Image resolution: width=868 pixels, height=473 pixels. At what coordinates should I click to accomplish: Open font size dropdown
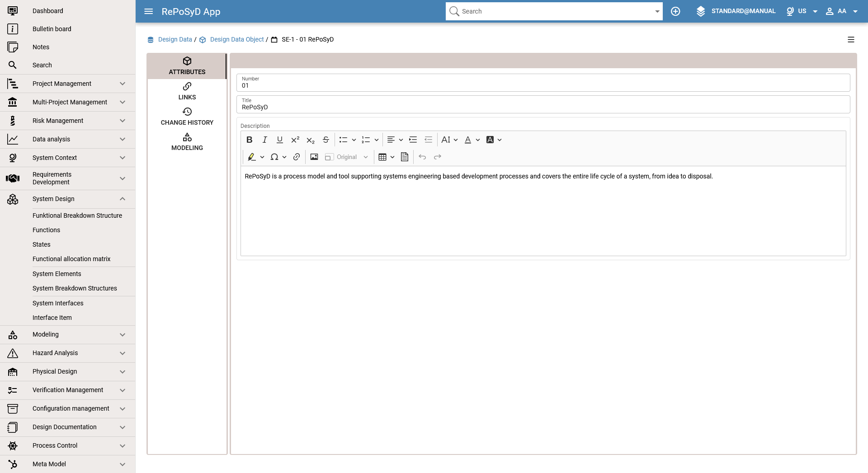[x=449, y=140]
